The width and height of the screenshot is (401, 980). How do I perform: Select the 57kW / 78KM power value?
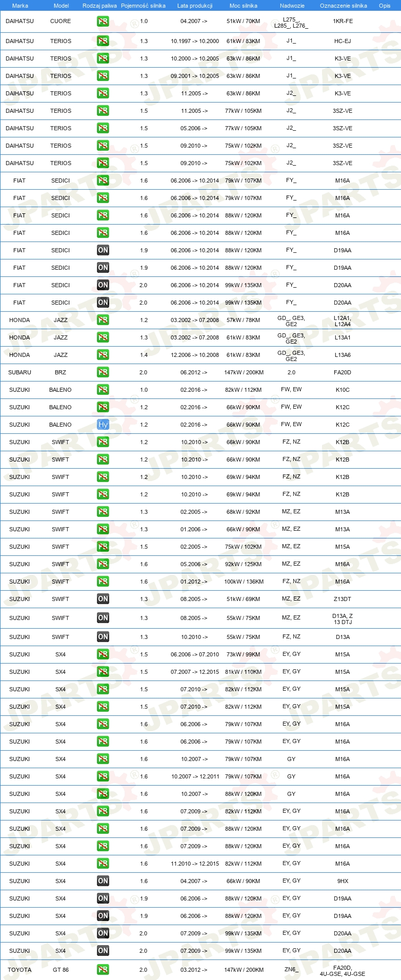click(243, 320)
